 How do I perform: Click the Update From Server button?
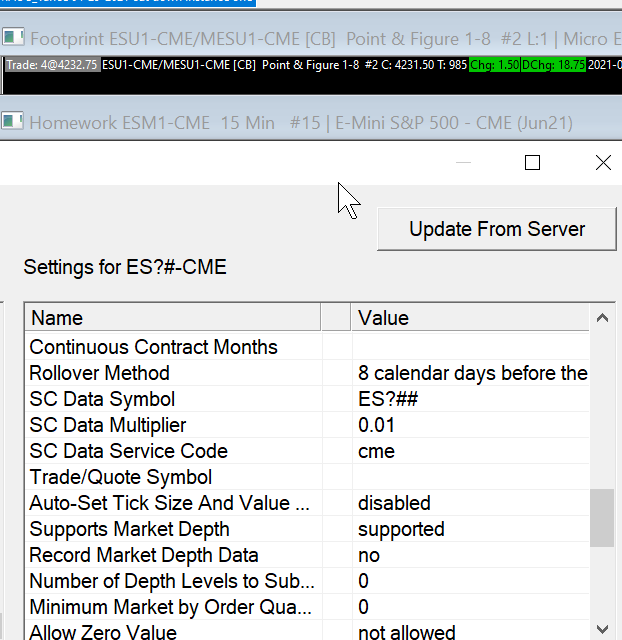tap(497, 229)
